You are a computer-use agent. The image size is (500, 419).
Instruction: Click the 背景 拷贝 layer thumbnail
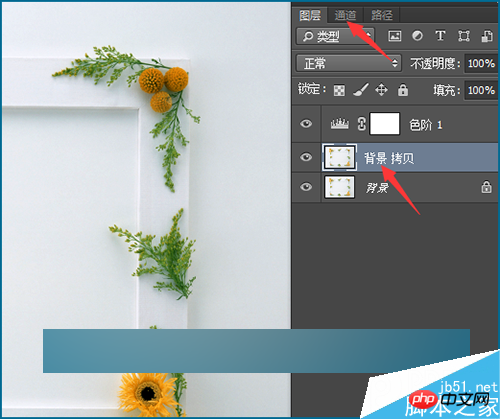(x=340, y=157)
